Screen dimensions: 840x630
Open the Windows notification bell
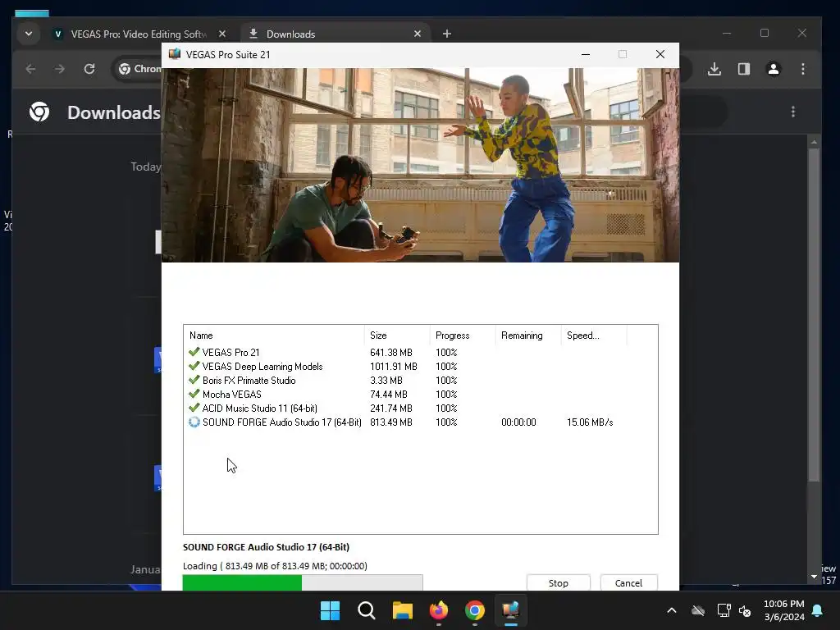click(x=818, y=610)
